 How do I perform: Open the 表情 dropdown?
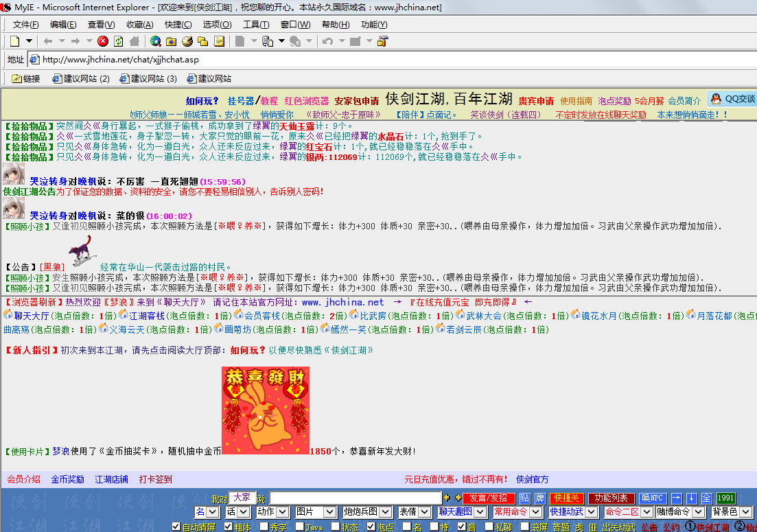pos(415,511)
